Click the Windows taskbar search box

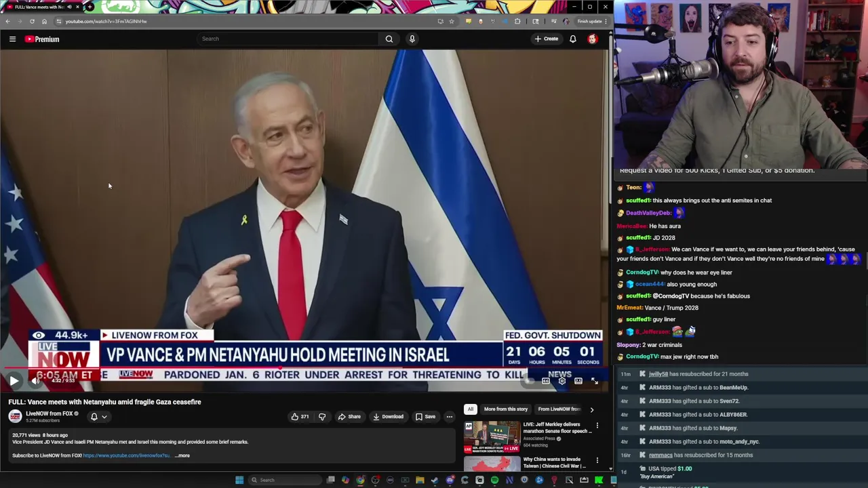[283, 480]
